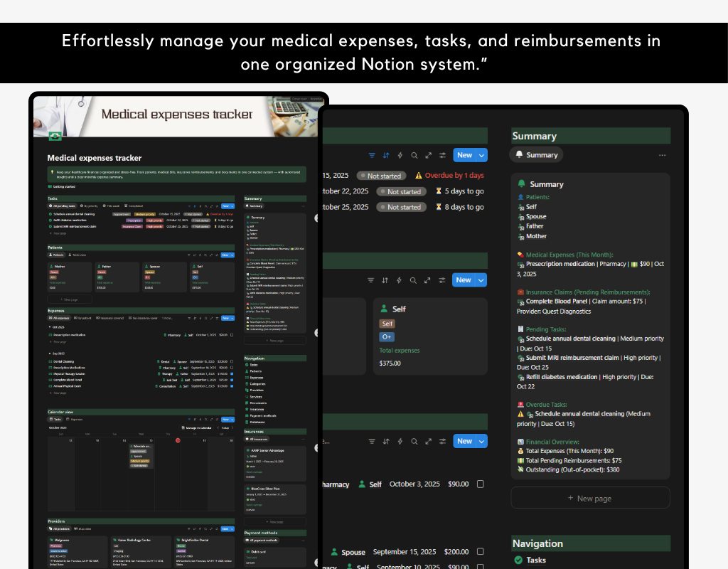This screenshot has width=728, height=569.
Task: Open the Refill diabetes medication link in the Summary
Action: [x=562, y=377]
